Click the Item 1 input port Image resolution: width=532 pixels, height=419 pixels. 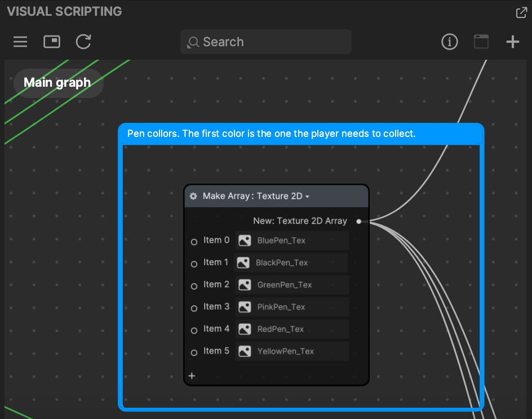coord(194,264)
